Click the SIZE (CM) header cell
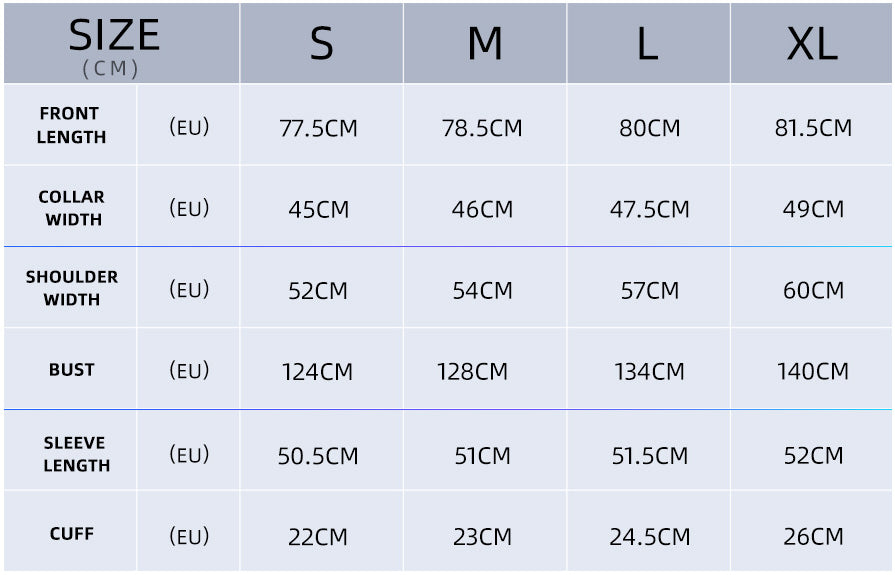Image resolution: width=895 pixels, height=575 pixels. [122, 43]
